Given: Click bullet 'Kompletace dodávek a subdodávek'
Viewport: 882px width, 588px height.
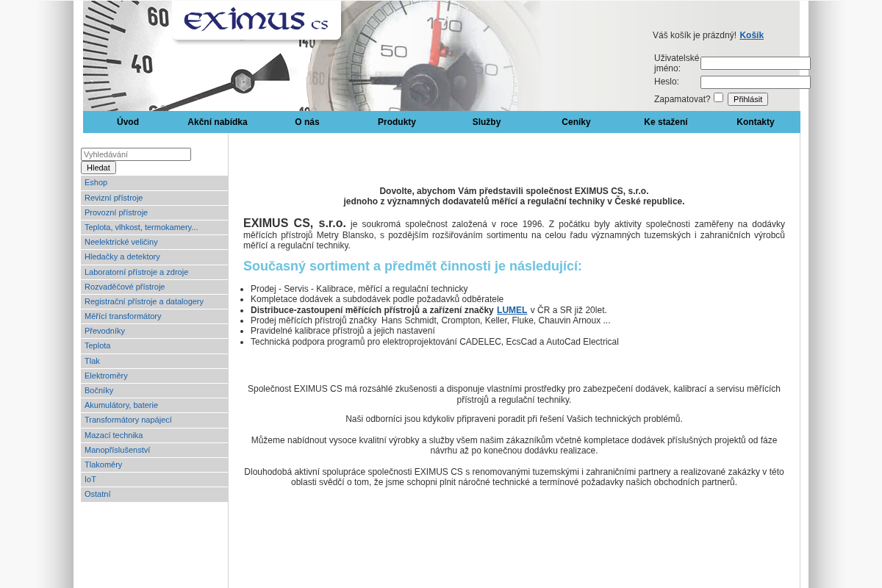Looking at the screenshot, I should point(377,299).
